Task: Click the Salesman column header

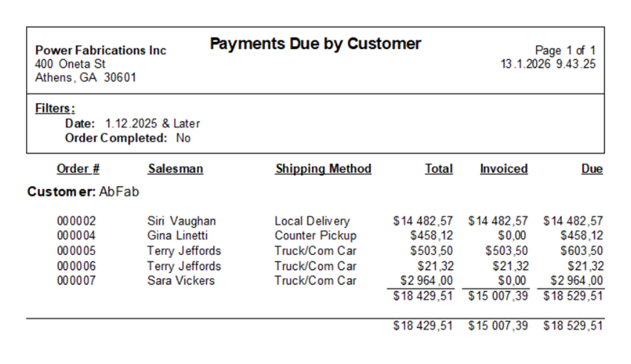Action: click(175, 169)
